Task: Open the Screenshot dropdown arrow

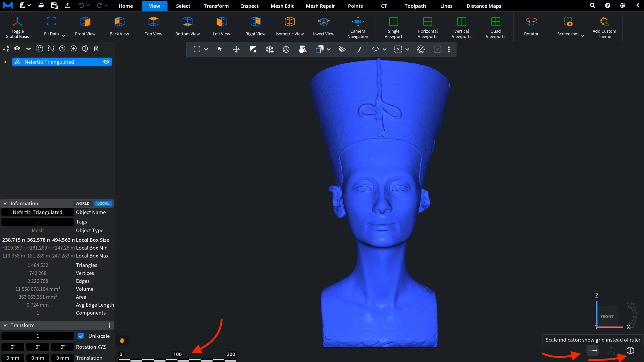Action: pyautogui.click(x=583, y=35)
